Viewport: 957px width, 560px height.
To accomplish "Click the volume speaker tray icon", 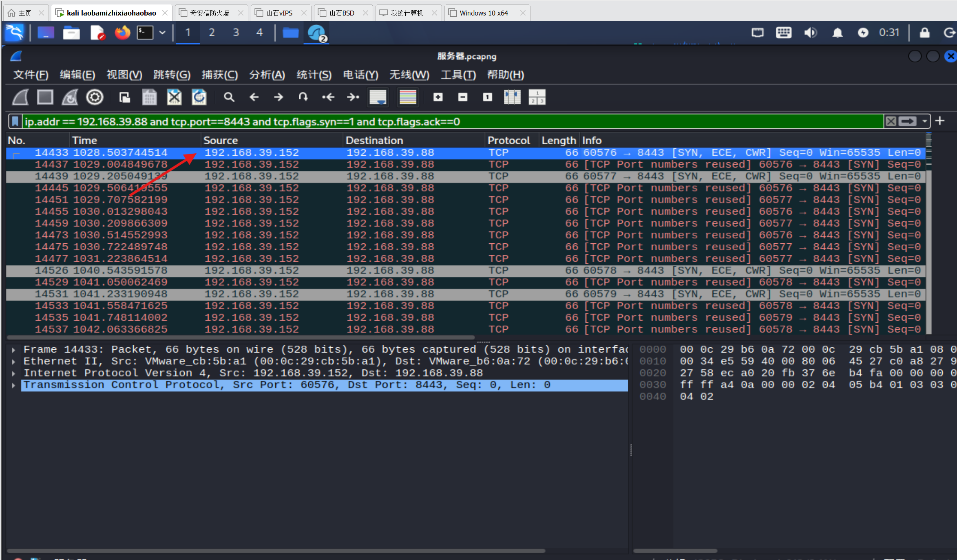I will click(810, 33).
